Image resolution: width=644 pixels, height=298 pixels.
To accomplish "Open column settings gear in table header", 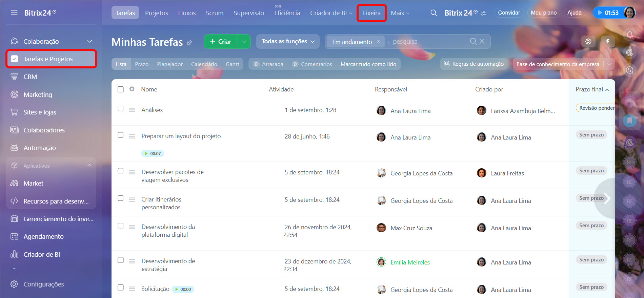I will pyautogui.click(x=132, y=89).
